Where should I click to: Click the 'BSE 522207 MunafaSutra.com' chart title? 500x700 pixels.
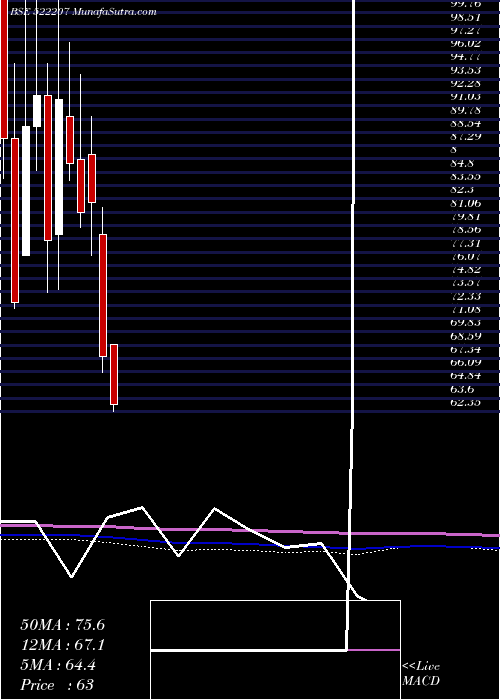83,12
